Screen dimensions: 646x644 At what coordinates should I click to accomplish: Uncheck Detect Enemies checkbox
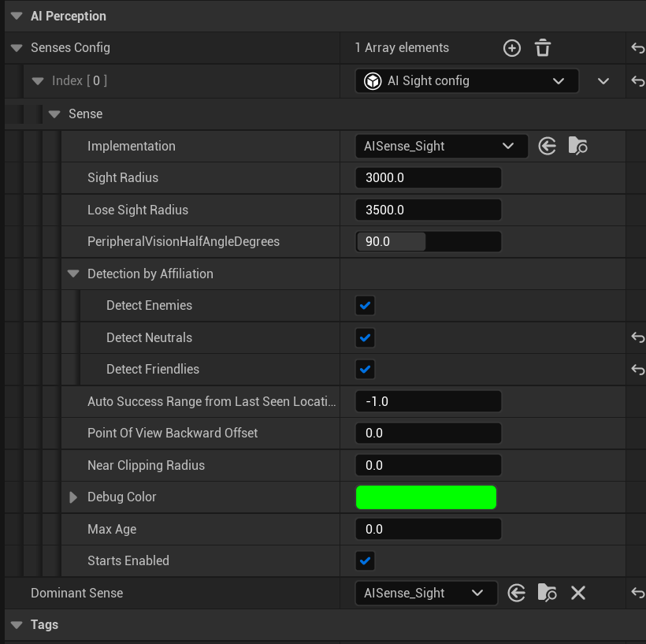(x=365, y=306)
